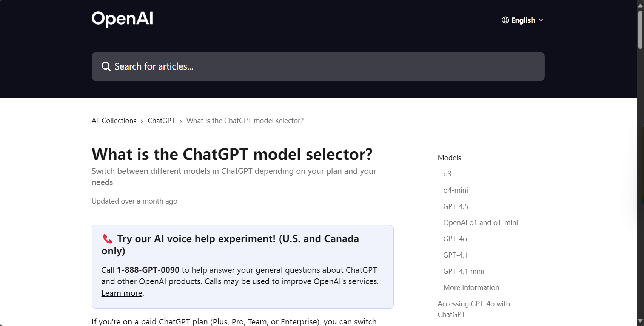Click the Search for articles field

pos(318,66)
